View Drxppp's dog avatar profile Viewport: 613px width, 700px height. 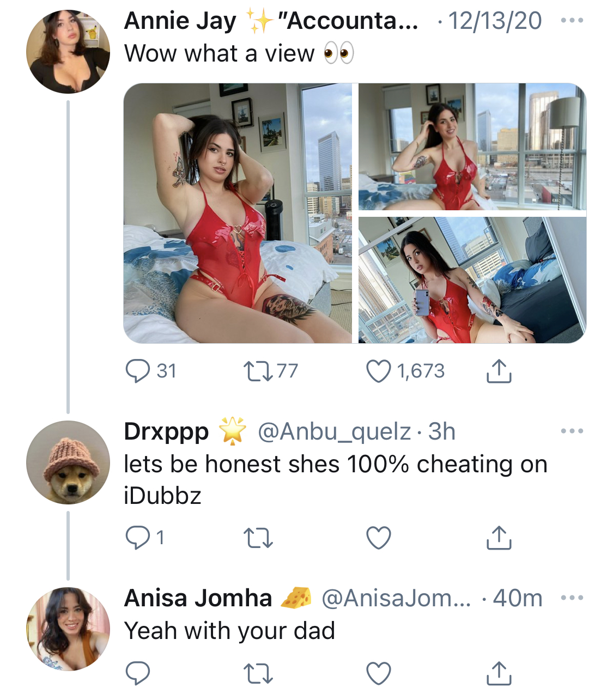coord(68,462)
